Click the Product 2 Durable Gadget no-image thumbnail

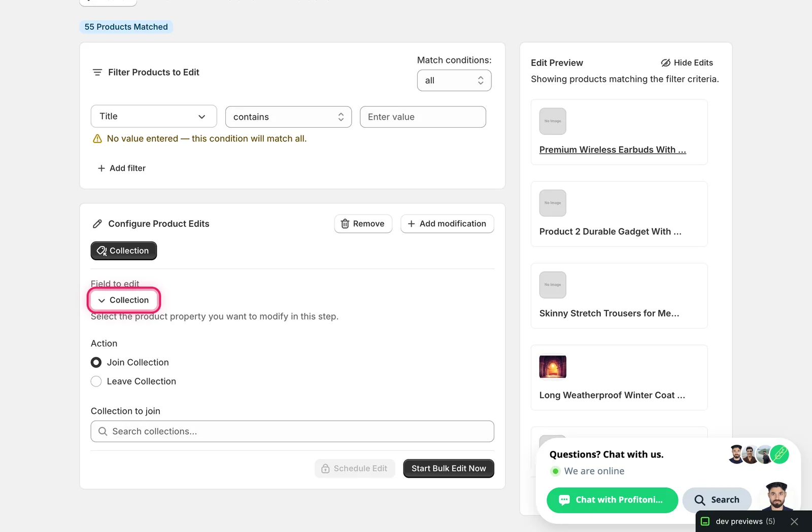pos(553,203)
